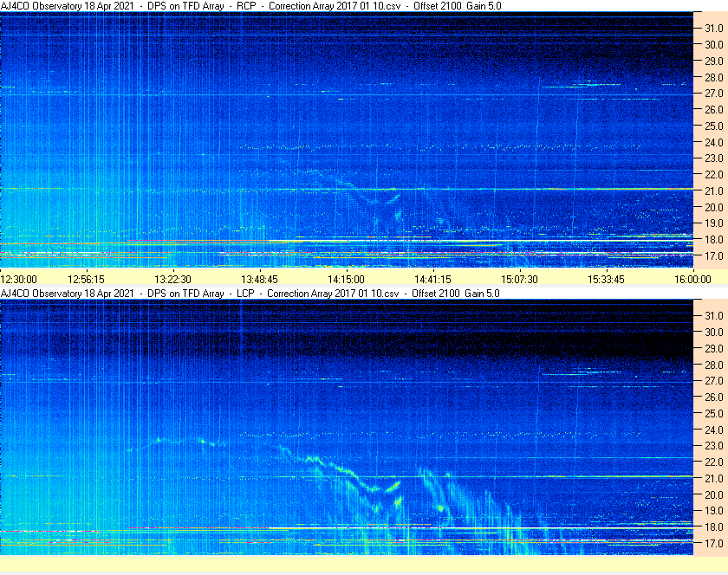
Task: Click the 29.0 frequency label in LCP panel
Action: 714,348
